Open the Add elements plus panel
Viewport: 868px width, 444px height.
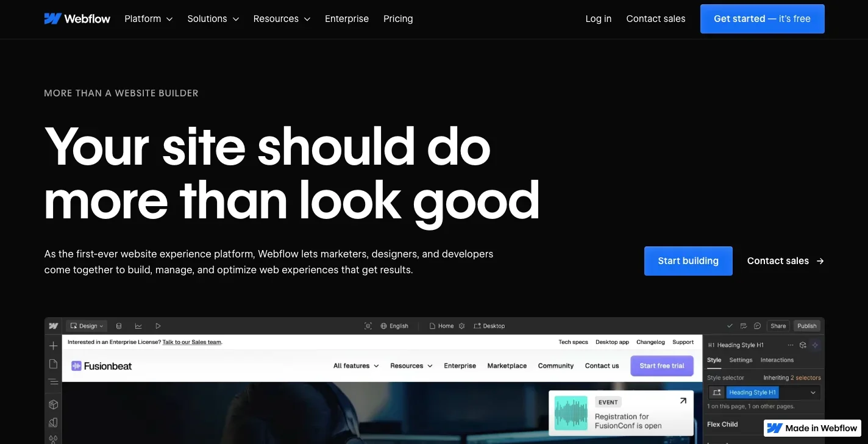pyautogui.click(x=54, y=346)
